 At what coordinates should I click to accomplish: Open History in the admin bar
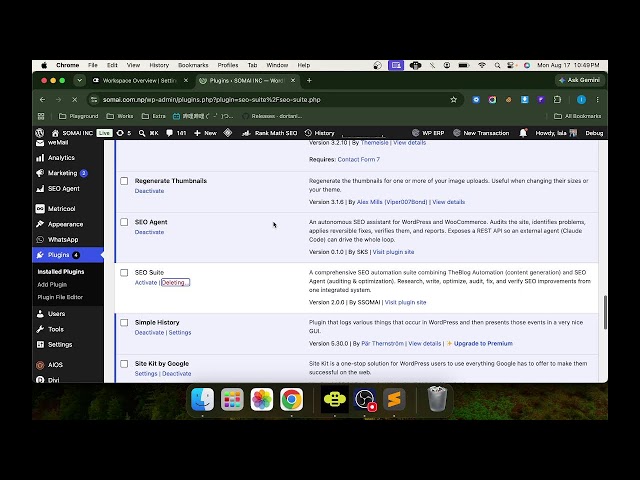pos(320,133)
